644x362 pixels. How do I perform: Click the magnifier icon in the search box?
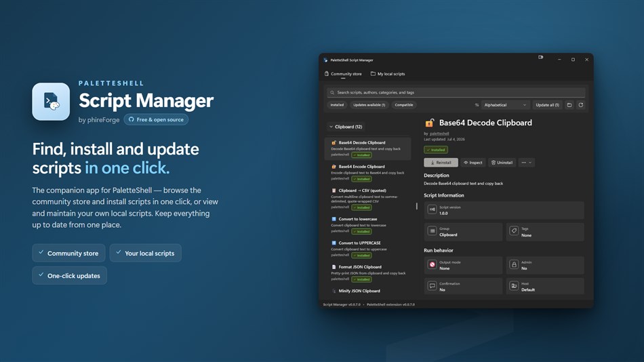[332, 92]
